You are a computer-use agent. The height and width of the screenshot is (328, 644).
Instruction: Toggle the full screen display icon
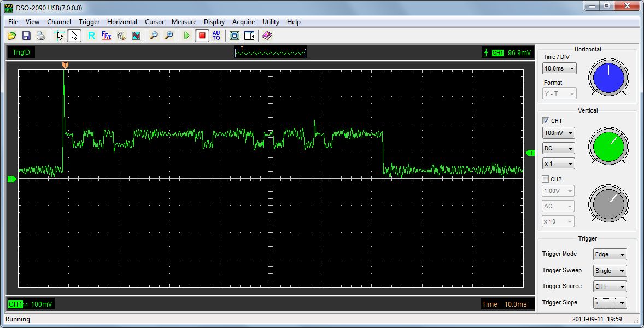235,36
